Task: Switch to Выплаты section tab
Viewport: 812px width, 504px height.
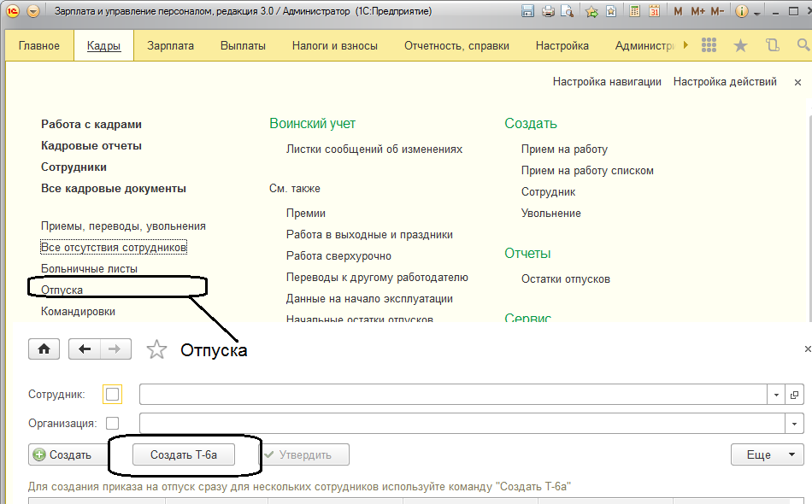Action: 243,45
